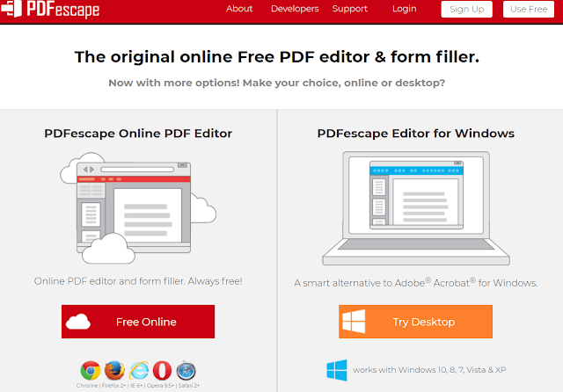Select the Opera browser icon
Viewport: 563px width, 392px height.
coord(162,371)
